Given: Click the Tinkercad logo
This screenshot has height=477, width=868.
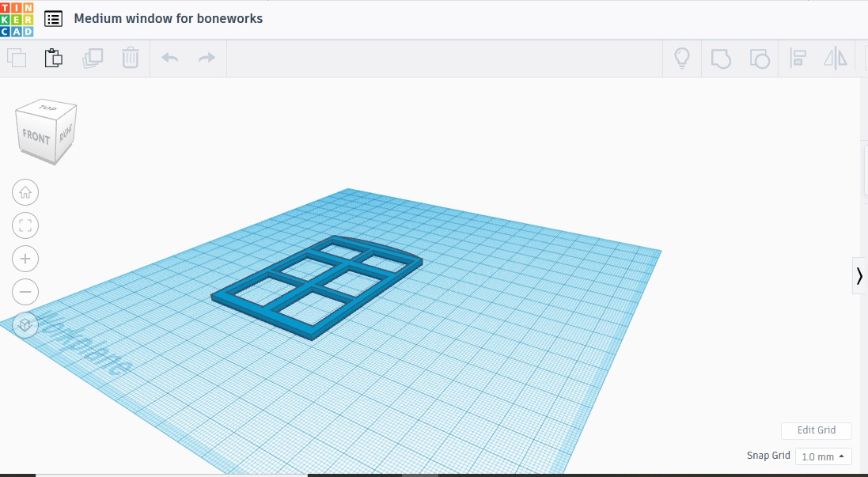Looking at the screenshot, I should (17, 19).
